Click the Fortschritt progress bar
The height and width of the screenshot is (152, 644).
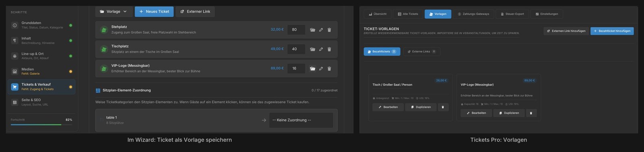coord(41,125)
